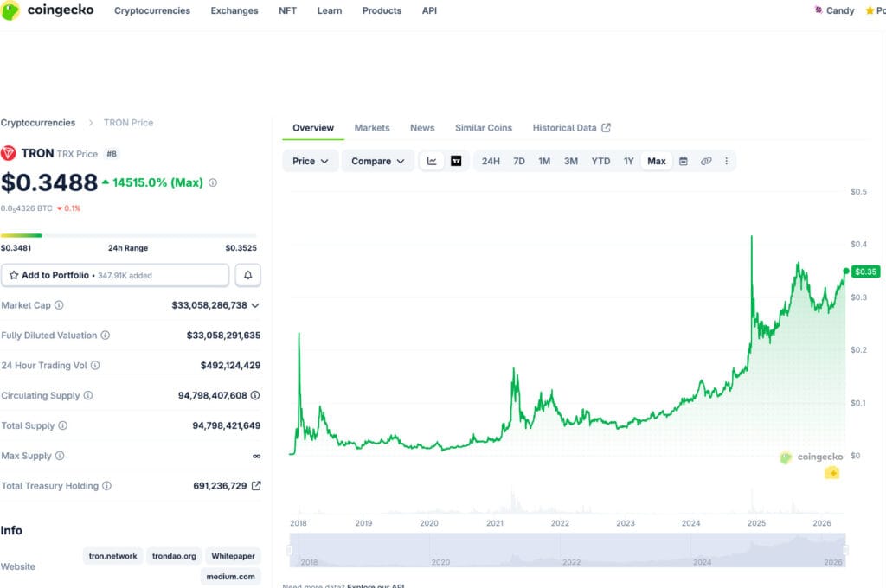Open Exchanges nav menu
This screenshot has height=588, width=886.
(234, 10)
